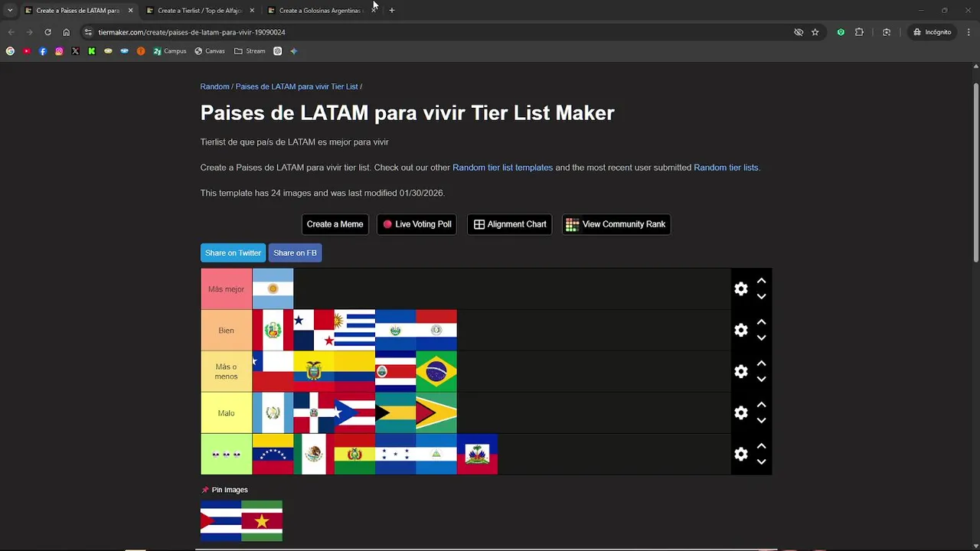Click the Más mejor pink tier label

pos(226,289)
